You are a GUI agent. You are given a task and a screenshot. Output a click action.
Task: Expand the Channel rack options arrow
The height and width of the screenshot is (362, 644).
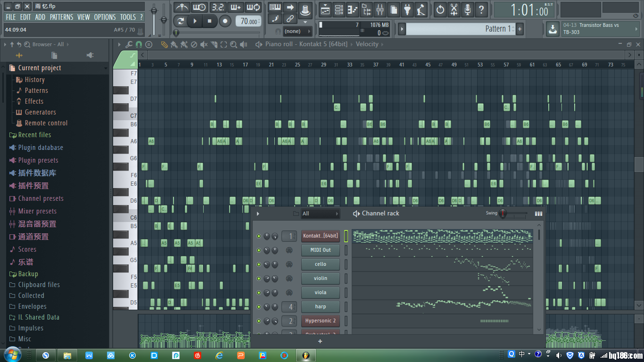(x=258, y=214)
